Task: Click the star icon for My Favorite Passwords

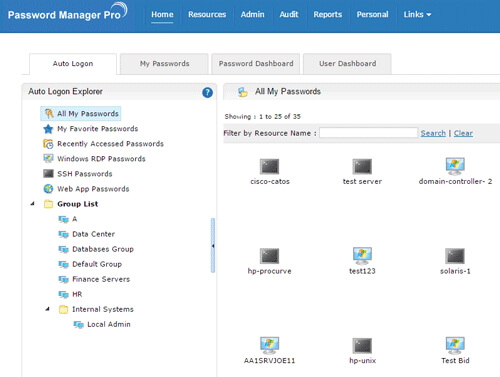Action: click(48, 129)
